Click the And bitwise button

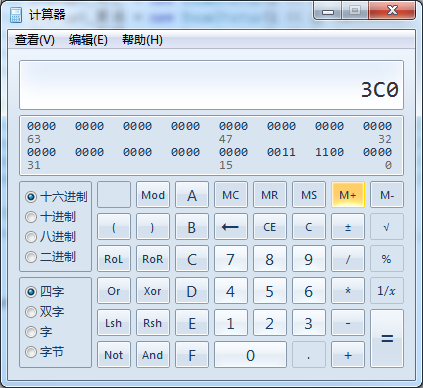153,355
